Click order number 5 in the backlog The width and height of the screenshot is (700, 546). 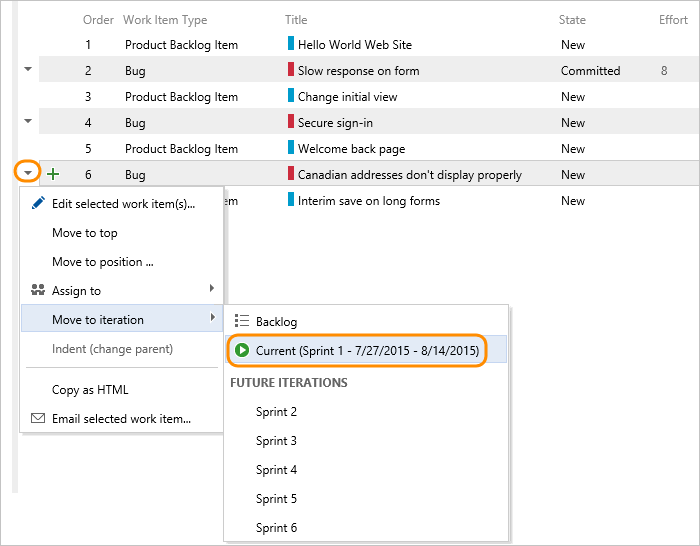pos(88,149)
